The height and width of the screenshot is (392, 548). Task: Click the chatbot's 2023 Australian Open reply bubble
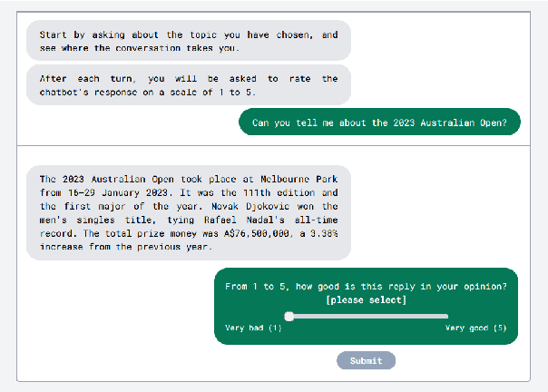(x=188, y=212)
